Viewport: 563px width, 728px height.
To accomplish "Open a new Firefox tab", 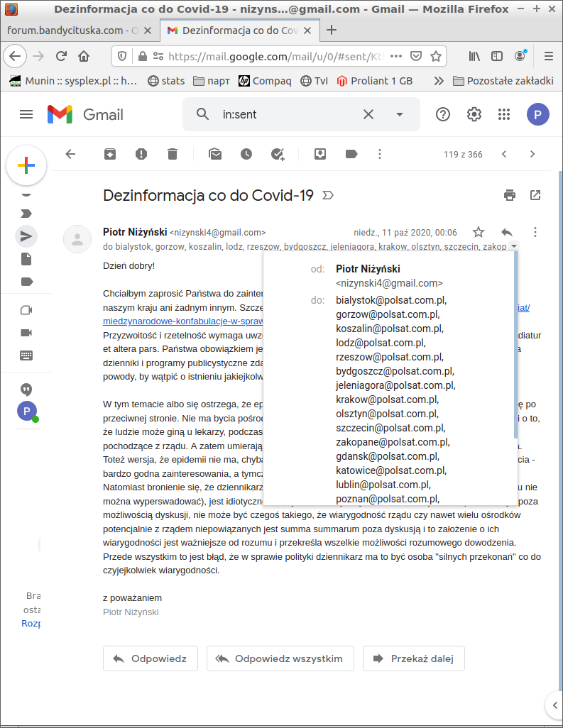I will pos(332,31).
